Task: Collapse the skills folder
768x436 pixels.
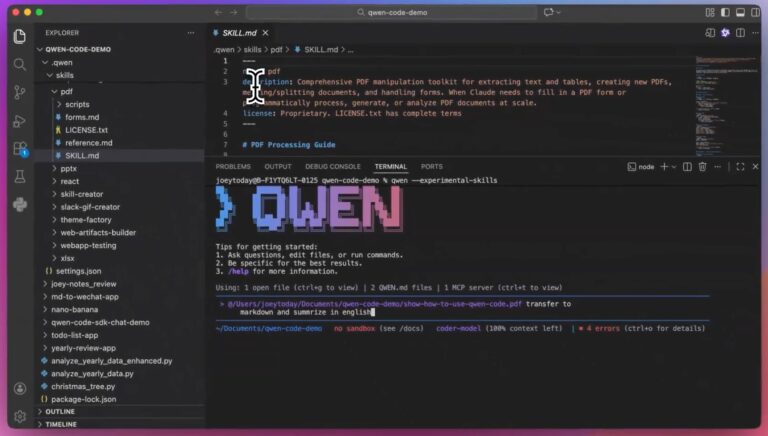Action: point(65,75)
